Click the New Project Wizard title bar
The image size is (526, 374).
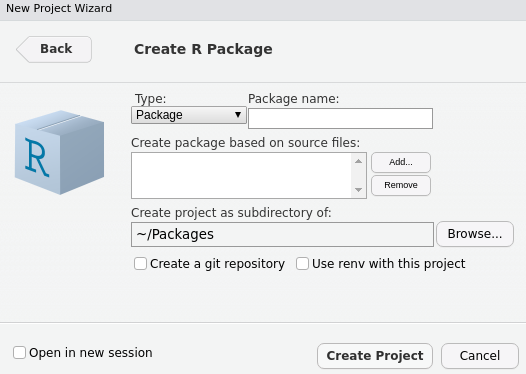263,9
